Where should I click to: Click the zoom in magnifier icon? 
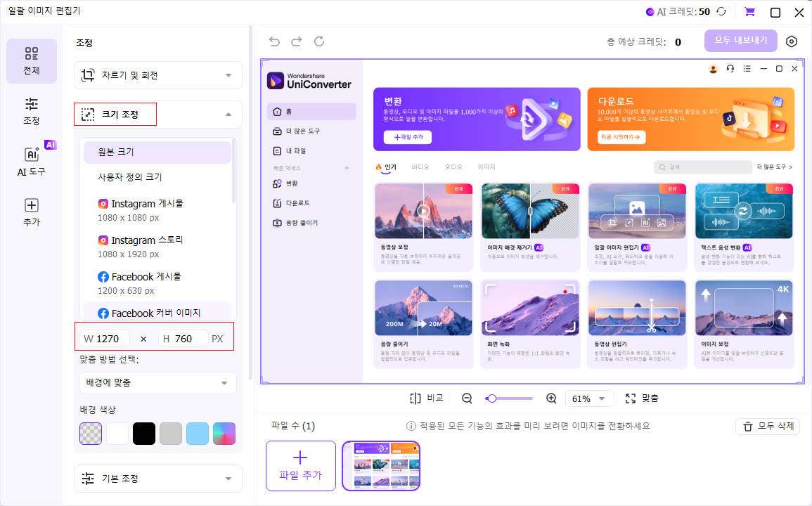pyautogui.click(x=551, y=398)
